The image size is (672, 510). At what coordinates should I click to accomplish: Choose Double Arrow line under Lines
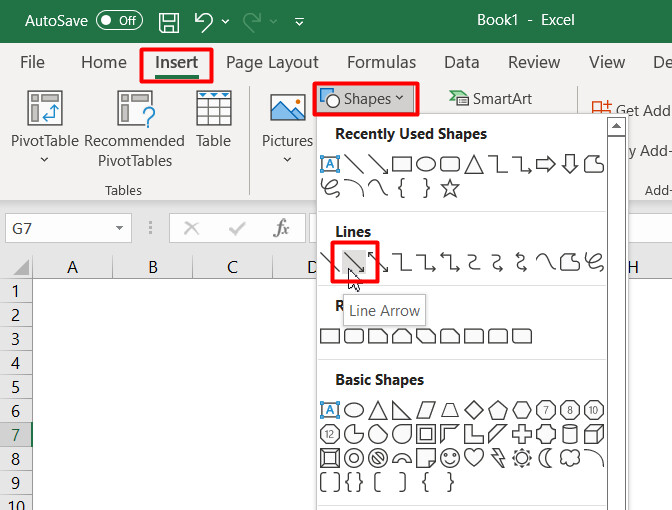coord(378,262)
